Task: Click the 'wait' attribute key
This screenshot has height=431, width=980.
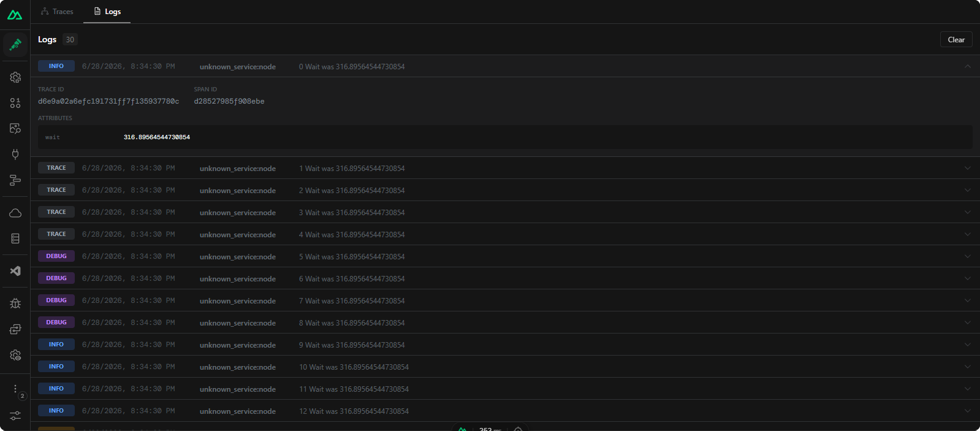Action: click(x=53, y=137)
